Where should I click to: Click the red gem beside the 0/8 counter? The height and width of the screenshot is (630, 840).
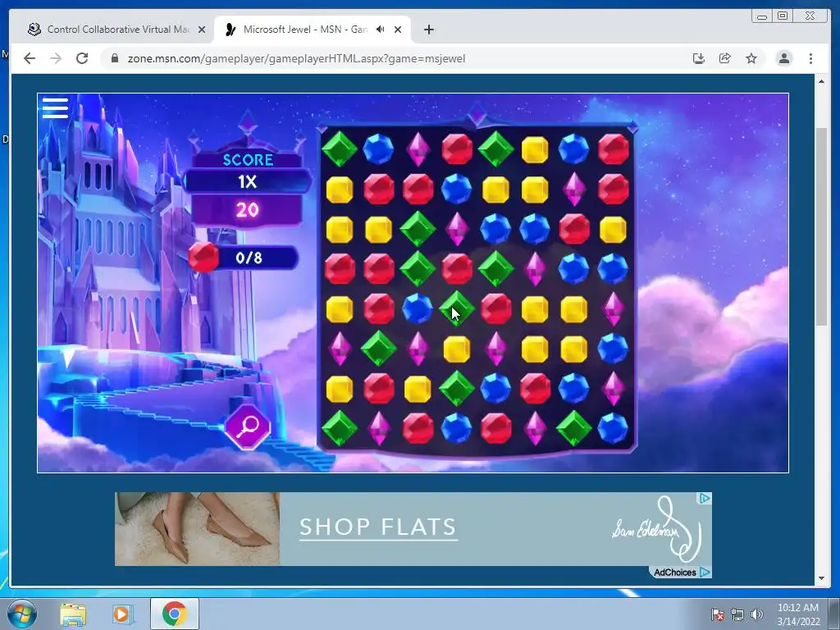pos(203,257)
